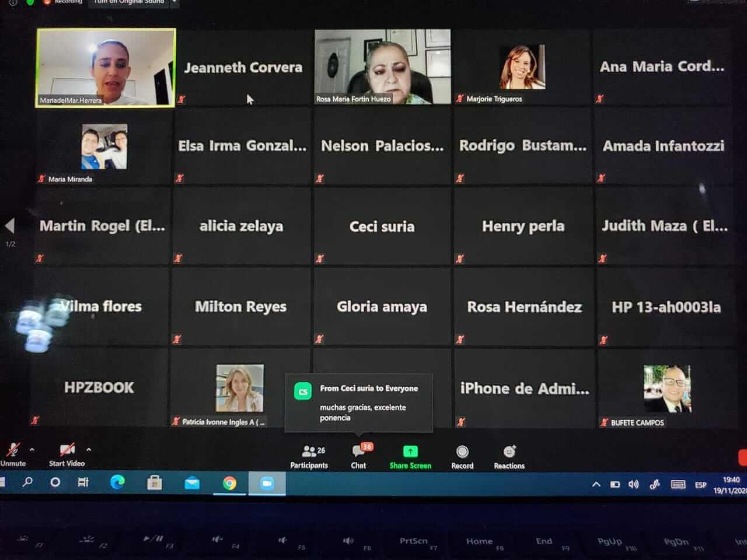Select the HPZBOOK tile
Viewport: 747px width, 560px height.
pyautogui.click(x=99, y=388)
